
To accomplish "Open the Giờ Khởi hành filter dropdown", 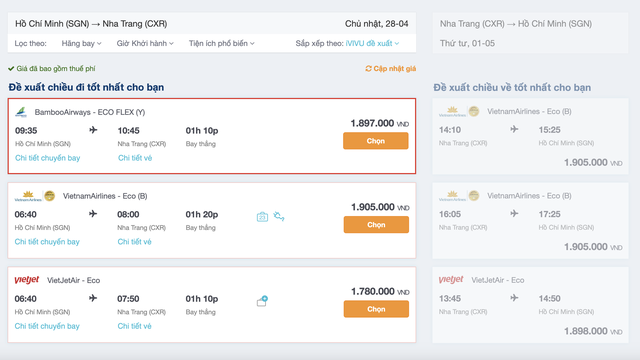I will pos(145,43).
